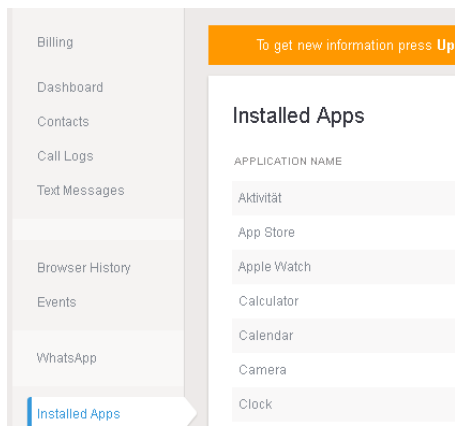The width and height of the screenshot is (461, 426).
Task: Open the Billing menu item
Action: click(55, 42)
